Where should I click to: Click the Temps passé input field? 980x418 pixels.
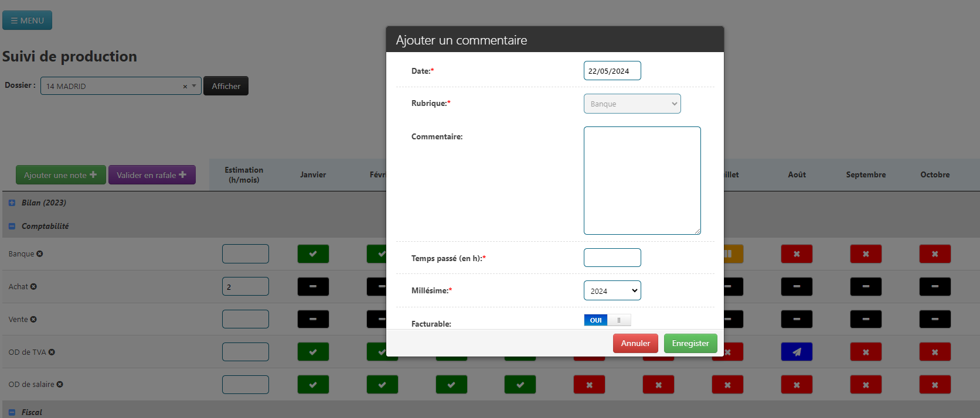point(612,258)
